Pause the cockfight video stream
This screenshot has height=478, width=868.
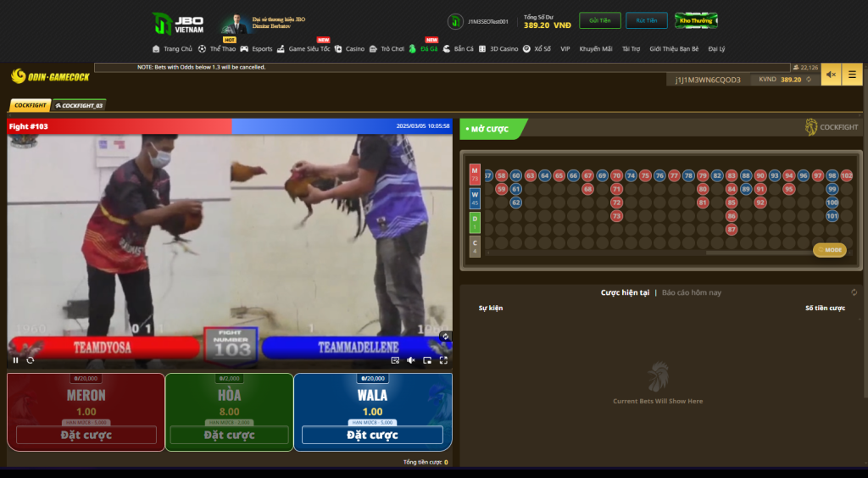(15, 360)
